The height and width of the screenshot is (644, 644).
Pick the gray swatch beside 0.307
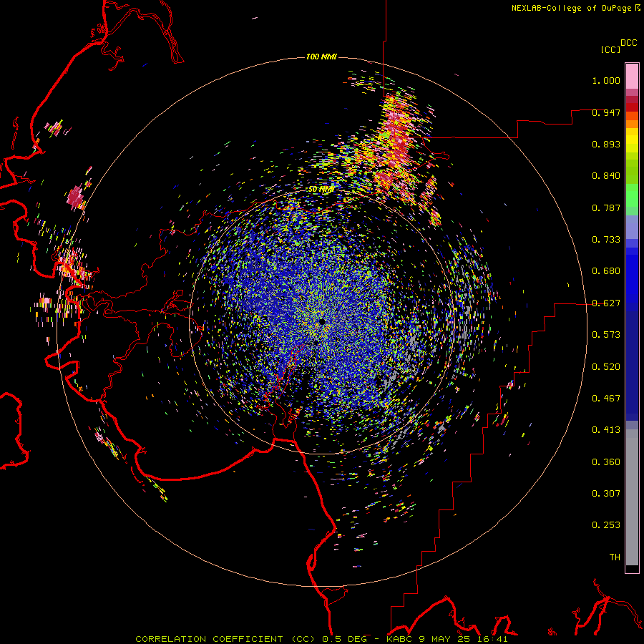click(x=632, y=497)
